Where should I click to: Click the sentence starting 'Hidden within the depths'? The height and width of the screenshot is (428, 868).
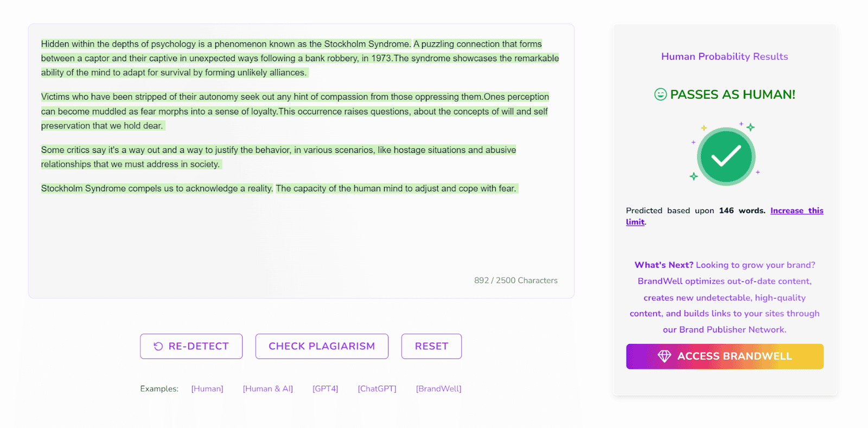coord(226,44)
